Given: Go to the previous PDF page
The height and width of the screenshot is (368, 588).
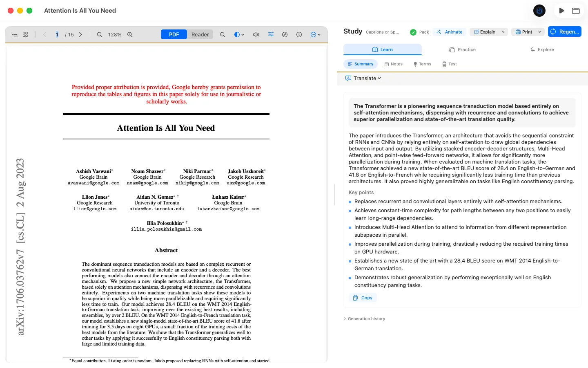Looking at the screenshot, I should [x=45, y=35].
